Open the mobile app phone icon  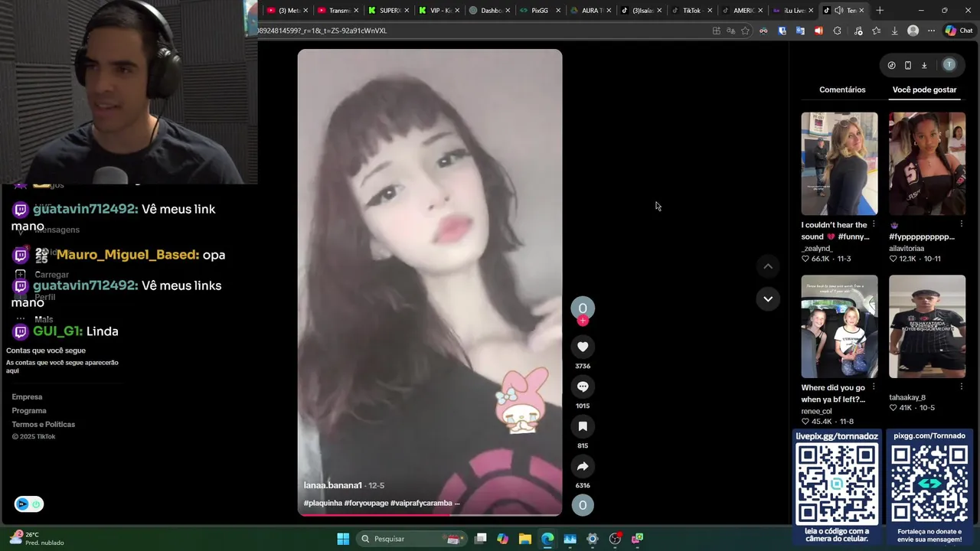pos(907,65)
